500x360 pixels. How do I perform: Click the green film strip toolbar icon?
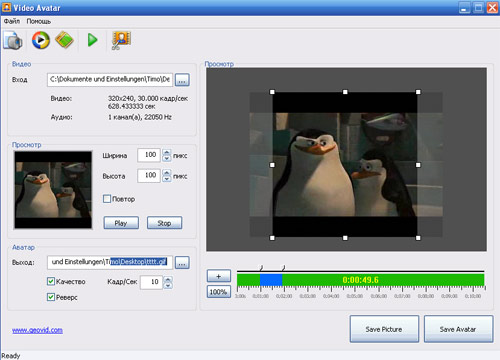[65, 40]
